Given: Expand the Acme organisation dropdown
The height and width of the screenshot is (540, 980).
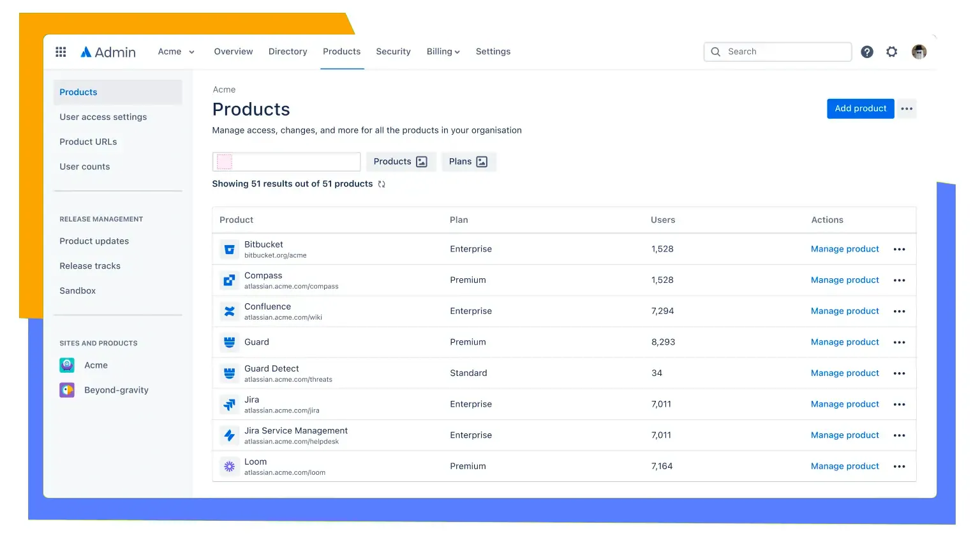Looking at the screenshot, I should pyautogui.click(x=176, y=52).
